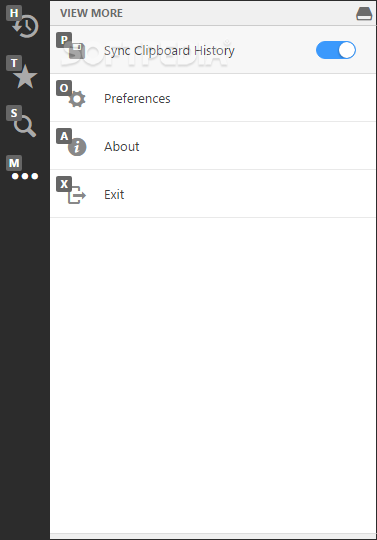Click the drive icon in header
The image size is (377, 540).
(364, 13)
